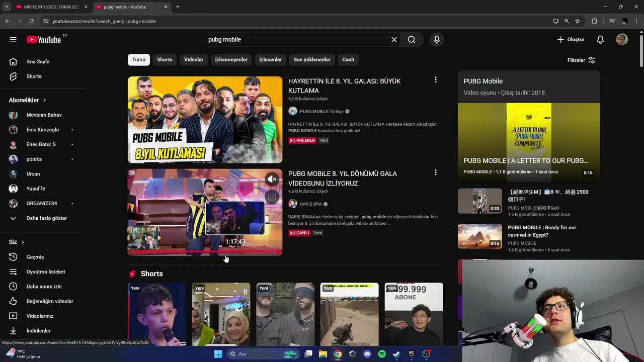The width and height of the screenshot is (644, 362).
Task: Open Ready for our carnival in Egypt video
Action: tap(542, 231)
